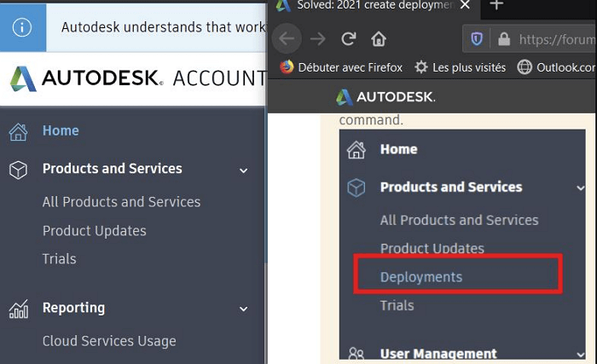Viewport: 597px width, 364px height.
Task: Open Trials in left sidebar
Action: (x=60, y=259)
